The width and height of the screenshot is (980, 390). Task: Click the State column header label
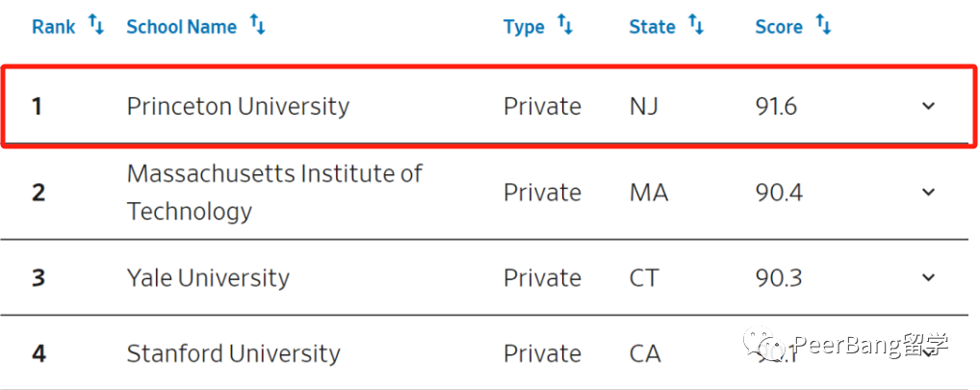click(x=653, y=27)
